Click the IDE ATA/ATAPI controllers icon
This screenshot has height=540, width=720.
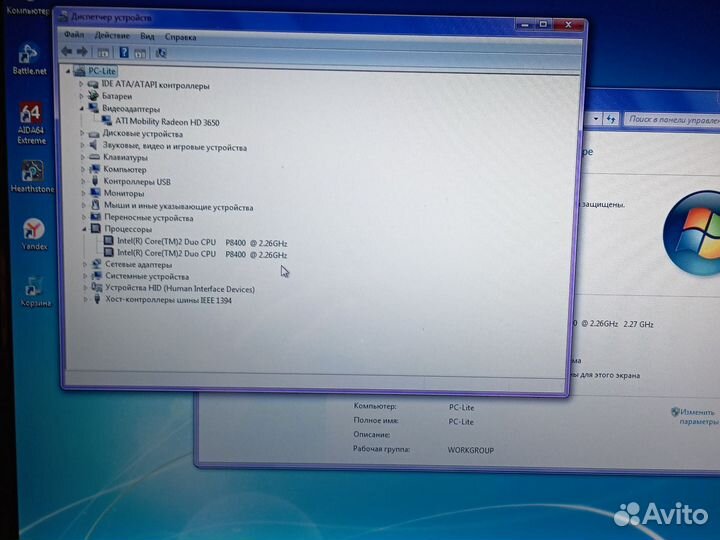[x=93, y=84]
